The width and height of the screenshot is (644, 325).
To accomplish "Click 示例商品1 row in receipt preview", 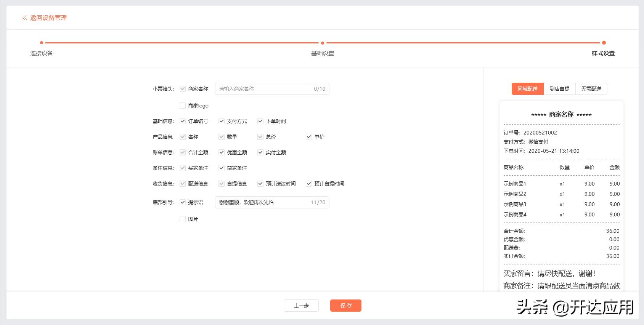I will coord(562,184).
